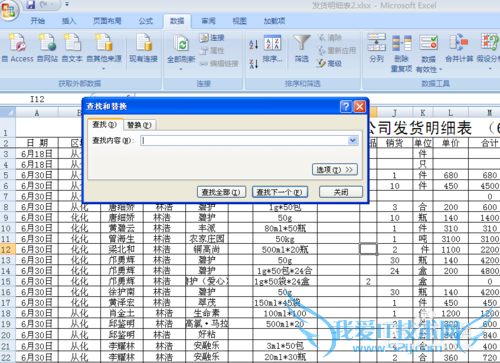This screenshot has width=500, height=363.
Task: Select column A header
Action: (37, 113)
